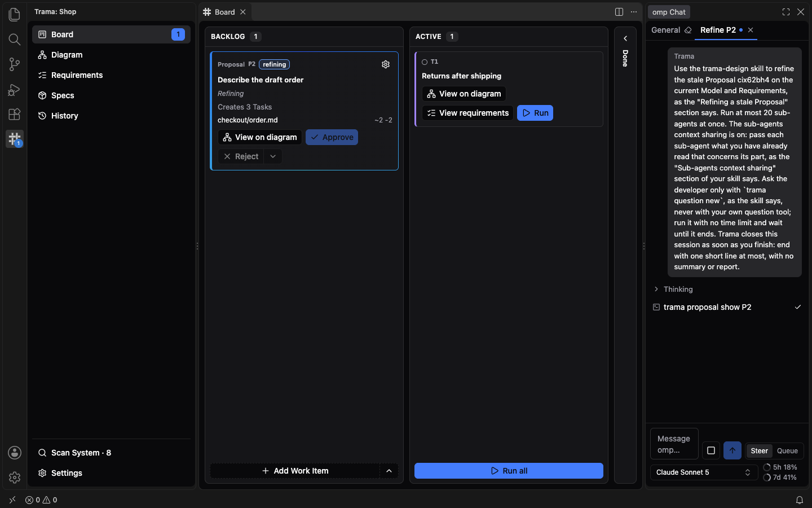Close the Refine P2 chat tab
The image size is (812, 508).
tap(751, 30)
